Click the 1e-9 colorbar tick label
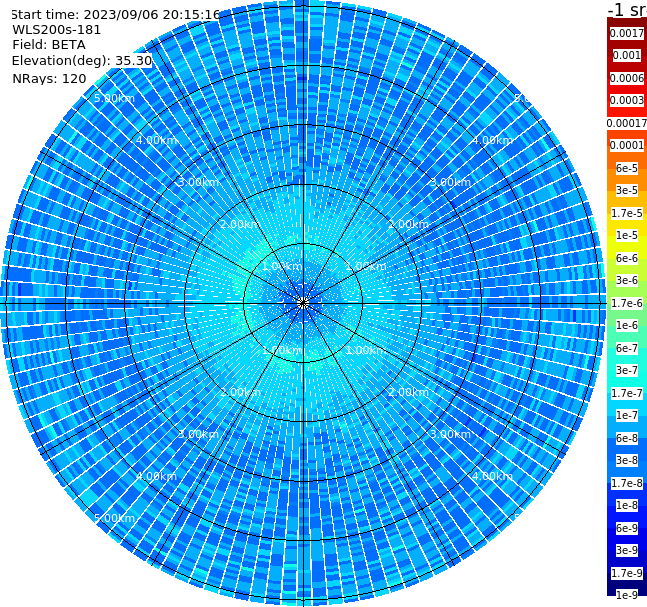647x607 pixels. pyautogui.click(x=627, y=595)
